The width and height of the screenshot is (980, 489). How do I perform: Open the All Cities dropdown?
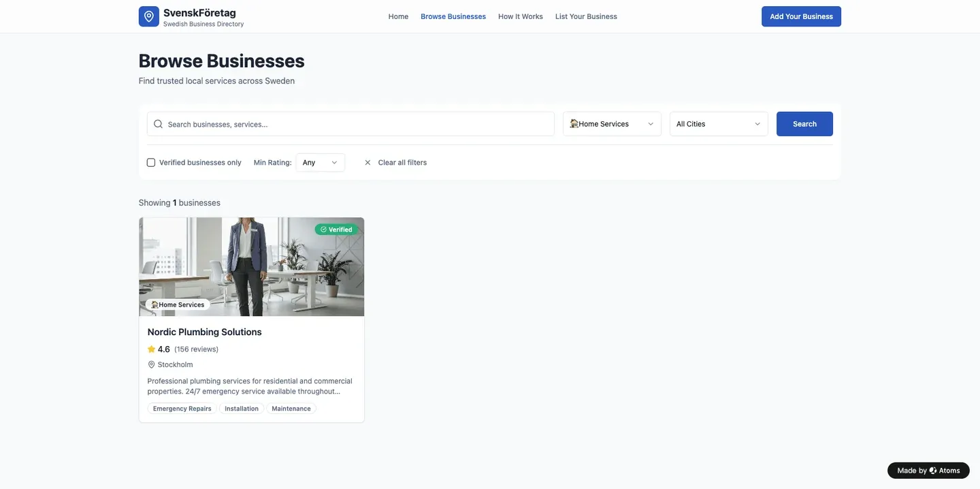click(x=719, y=124)
